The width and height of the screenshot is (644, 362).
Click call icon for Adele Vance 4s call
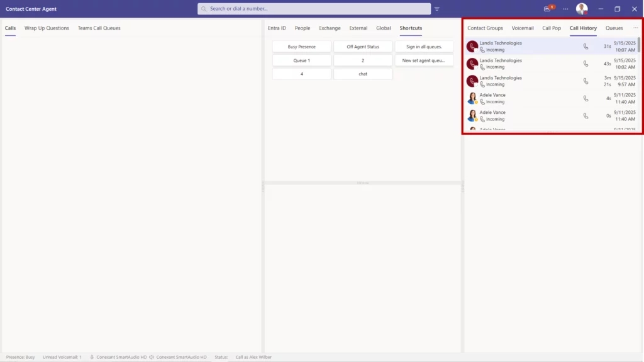pyautogui.click(x=586, y=98)
